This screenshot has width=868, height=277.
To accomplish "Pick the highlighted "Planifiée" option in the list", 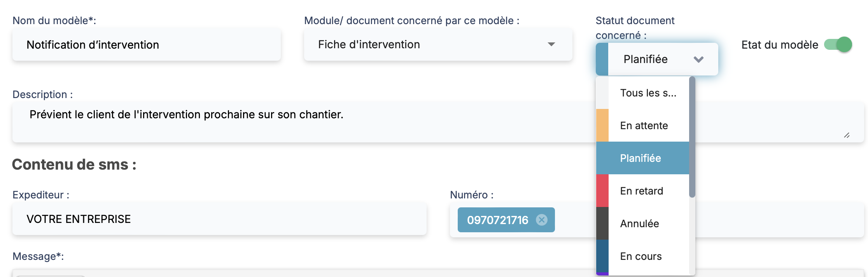I will (x=640, y=158).
